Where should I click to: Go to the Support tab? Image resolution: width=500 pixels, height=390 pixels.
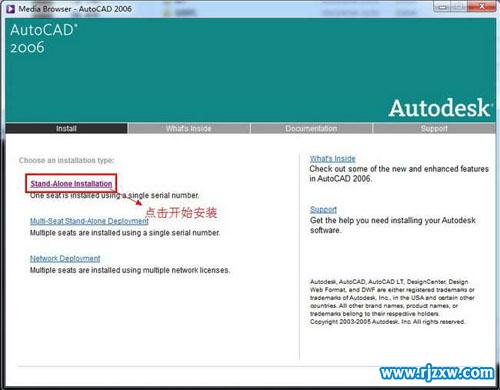[434, 129]
